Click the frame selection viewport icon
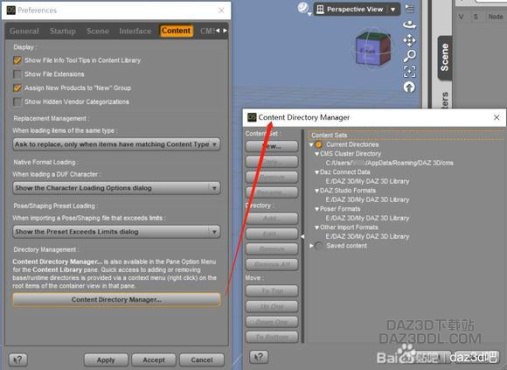Viewport: 507px width, 370px height. 409,71
